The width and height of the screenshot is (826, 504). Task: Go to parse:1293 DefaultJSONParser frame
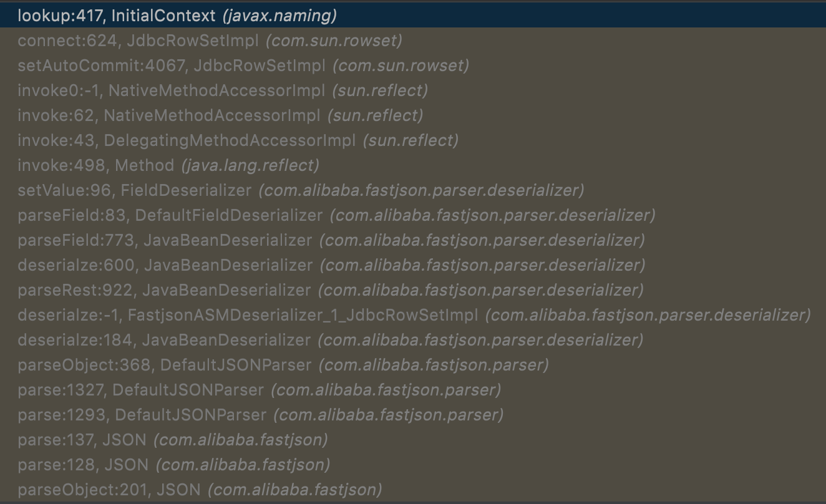(261, 415)
